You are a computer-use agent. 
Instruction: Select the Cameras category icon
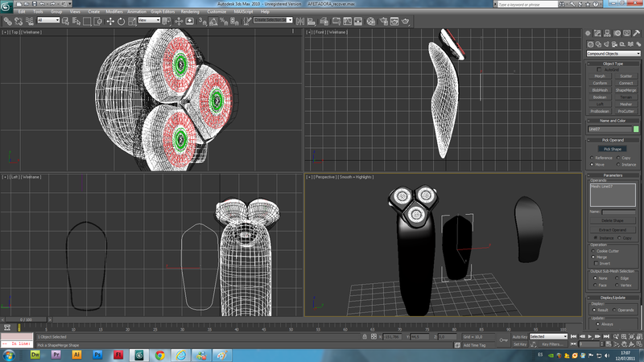pyautogui.click(x=614, y=44)
